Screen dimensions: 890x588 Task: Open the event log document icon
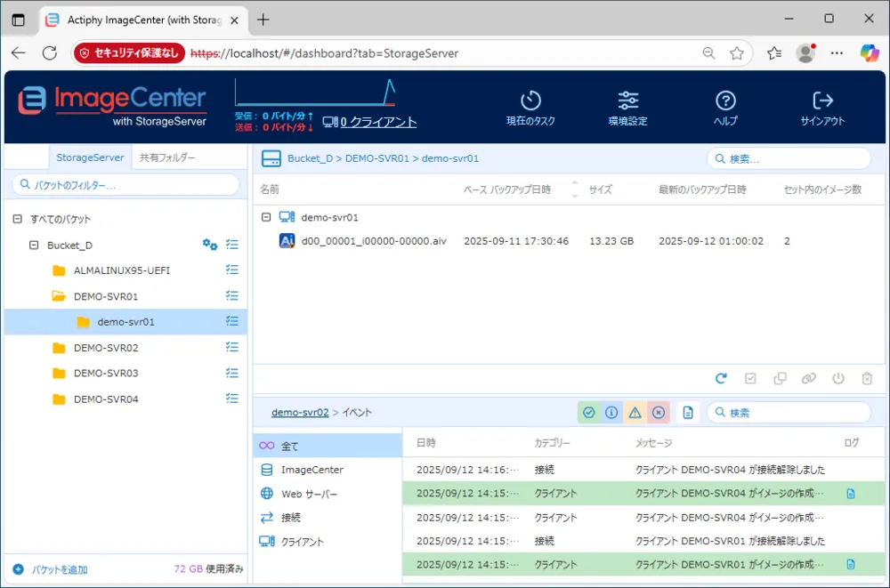[688, 412]
